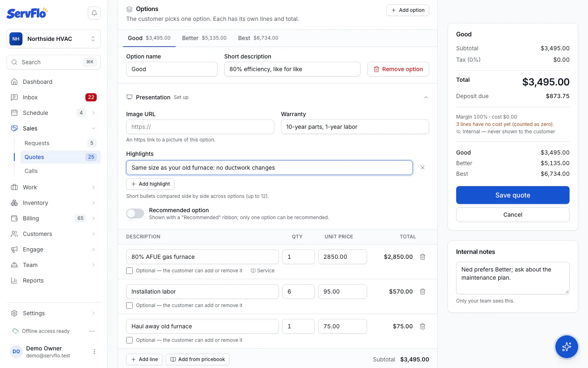Expand the Schedule menu

pyautogui.click(x=94, y=113)
